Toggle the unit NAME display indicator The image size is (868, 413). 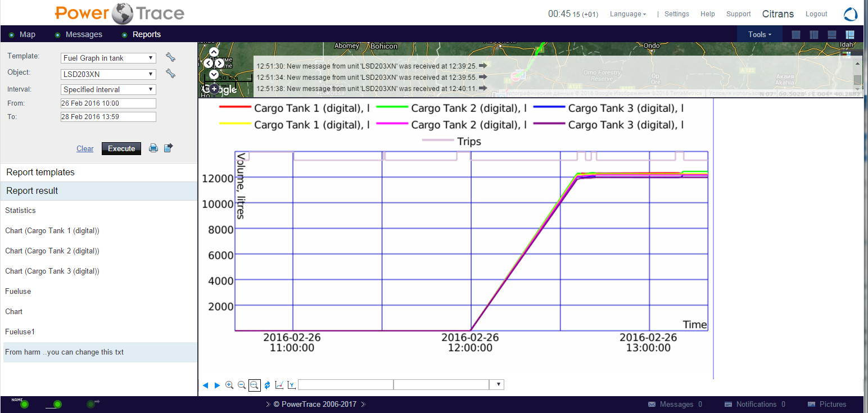tap(24, 404)
